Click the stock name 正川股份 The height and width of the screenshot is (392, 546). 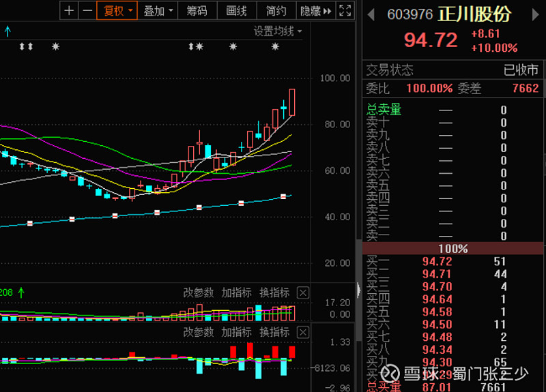474,14
